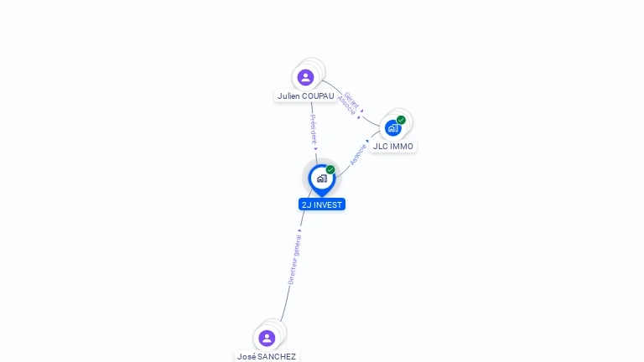Image resolution: width=644 pixels, height=362 pixels.
Task: Click stacked cards behind José SANCHEZ avatar
Action: tap(278, 328)
